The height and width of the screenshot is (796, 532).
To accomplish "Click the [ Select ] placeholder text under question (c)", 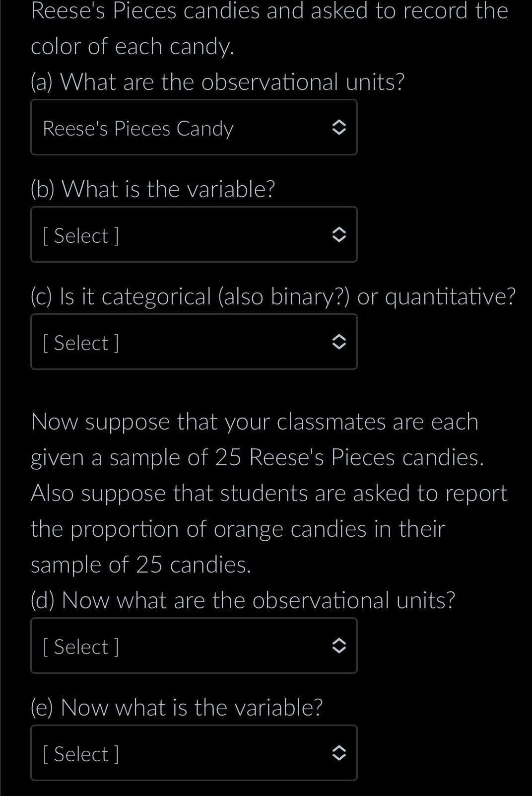I will coord(81,342).
